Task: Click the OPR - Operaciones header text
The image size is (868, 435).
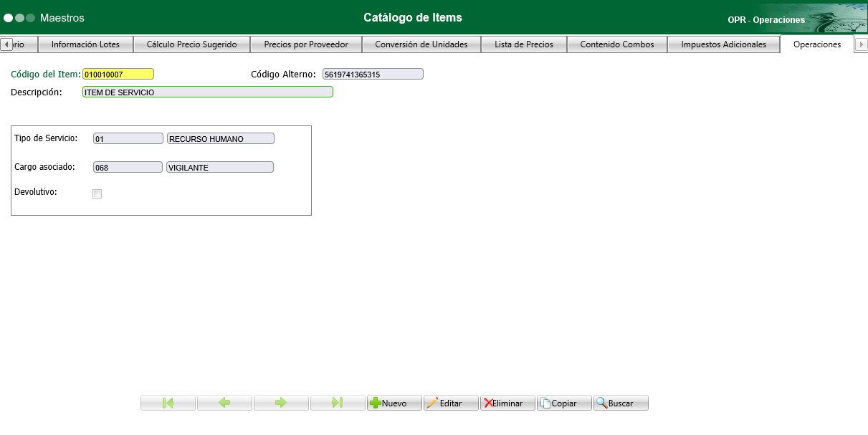Action: point(766,20)
